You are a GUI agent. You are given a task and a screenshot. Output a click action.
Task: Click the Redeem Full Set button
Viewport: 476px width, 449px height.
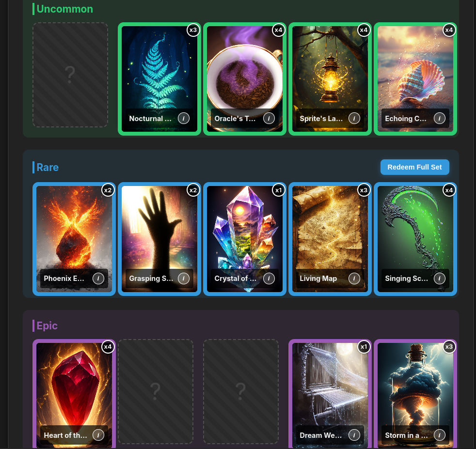point(414,167)
